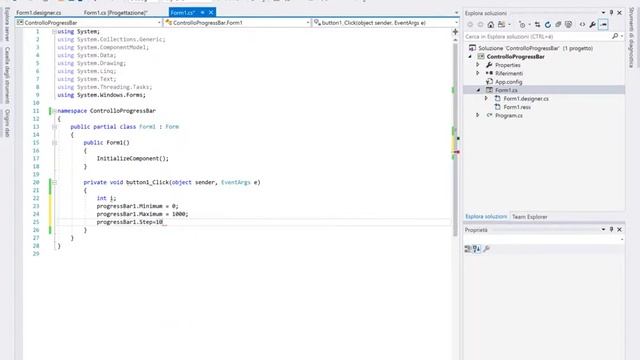Collapse the button1_Click method outline

(54, 182)
